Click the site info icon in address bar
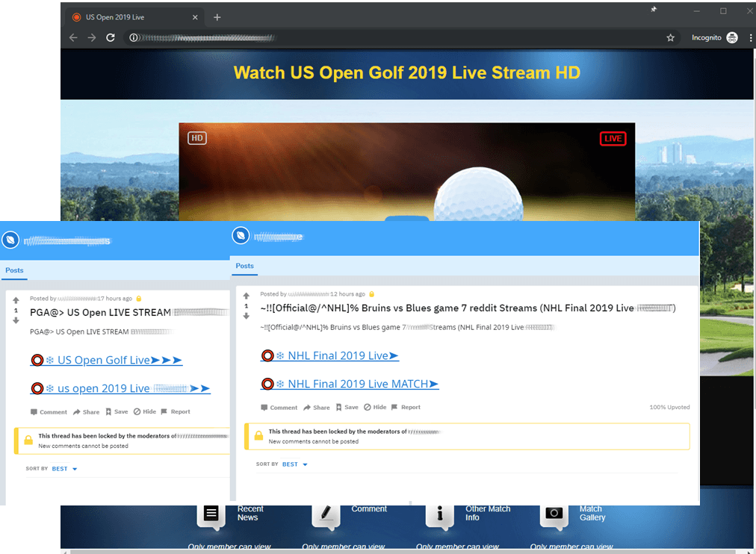 [x=134, y=37]
